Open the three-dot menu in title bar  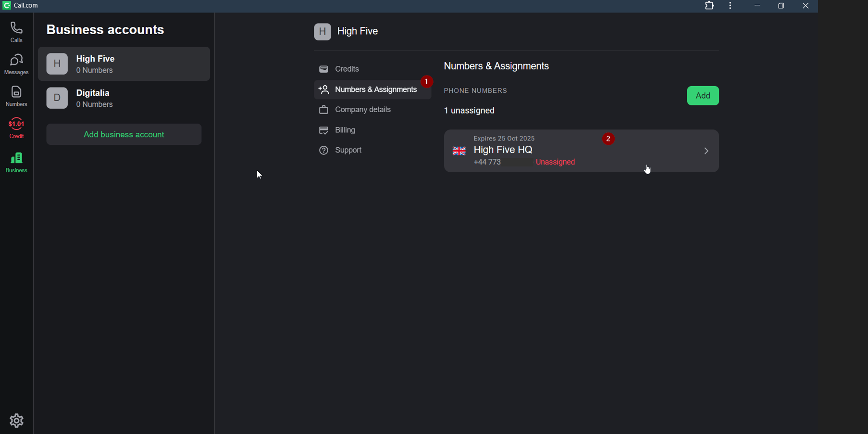(731, 6)
